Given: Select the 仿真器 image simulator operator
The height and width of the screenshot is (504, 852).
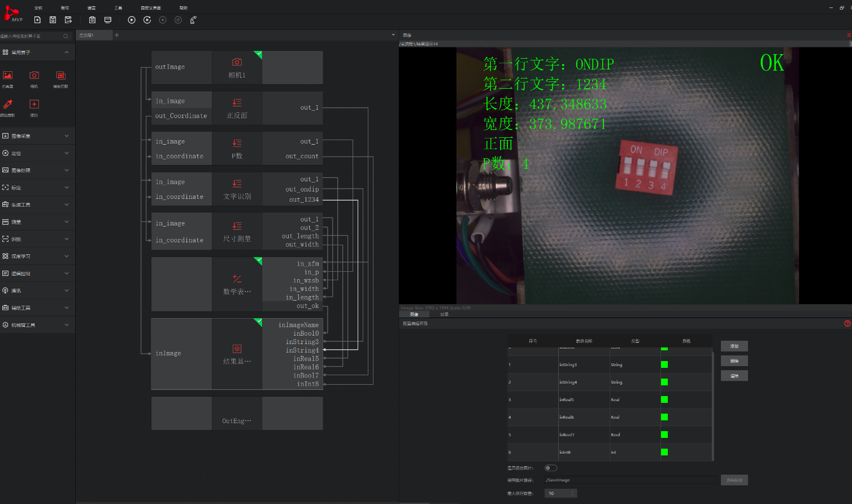Looking at the screenshot, I should [7, 76].
